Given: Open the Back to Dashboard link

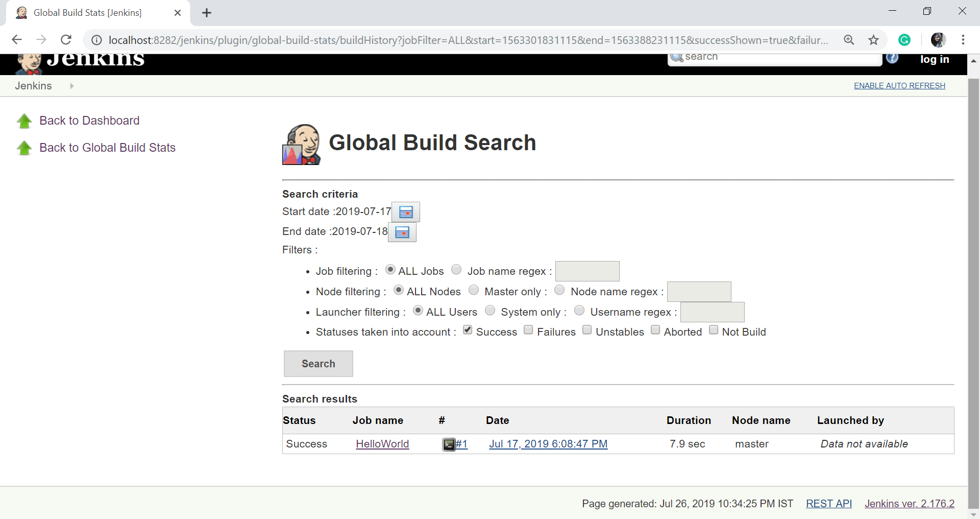Looking at the screenshot, I should coord(89,121).
